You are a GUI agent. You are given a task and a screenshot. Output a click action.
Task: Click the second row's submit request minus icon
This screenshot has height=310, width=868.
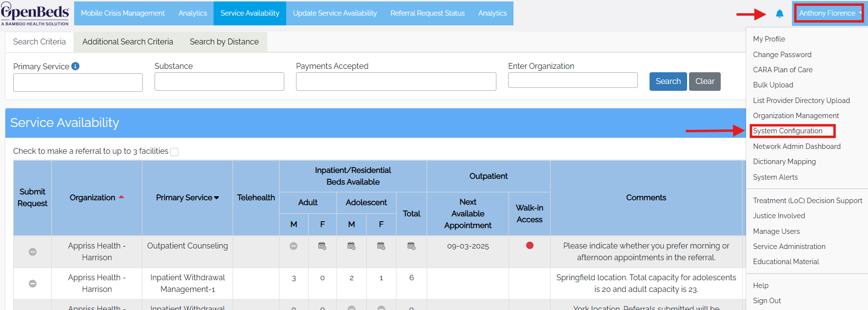tap(33, 284)
